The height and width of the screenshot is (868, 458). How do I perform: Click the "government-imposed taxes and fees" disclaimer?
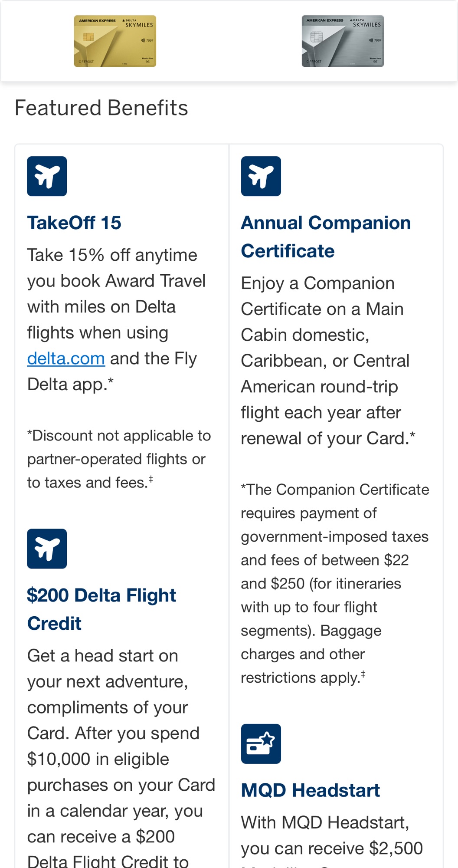(x=334, y=583)
